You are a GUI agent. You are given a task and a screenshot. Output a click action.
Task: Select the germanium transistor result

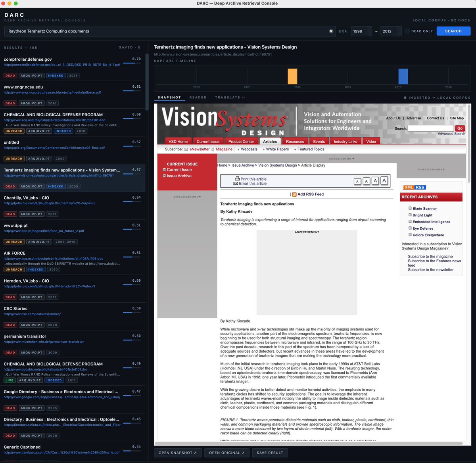[x=73, y=344]
